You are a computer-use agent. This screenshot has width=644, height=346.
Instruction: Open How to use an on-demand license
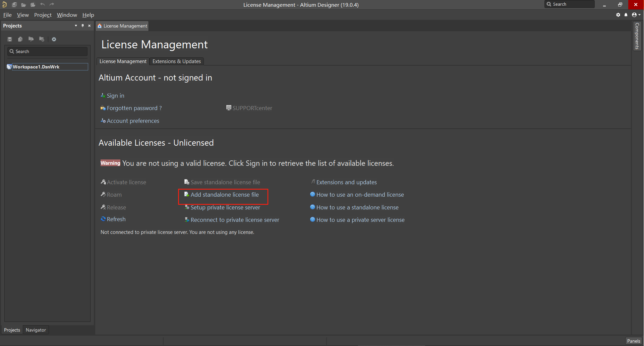click(357, 195)
